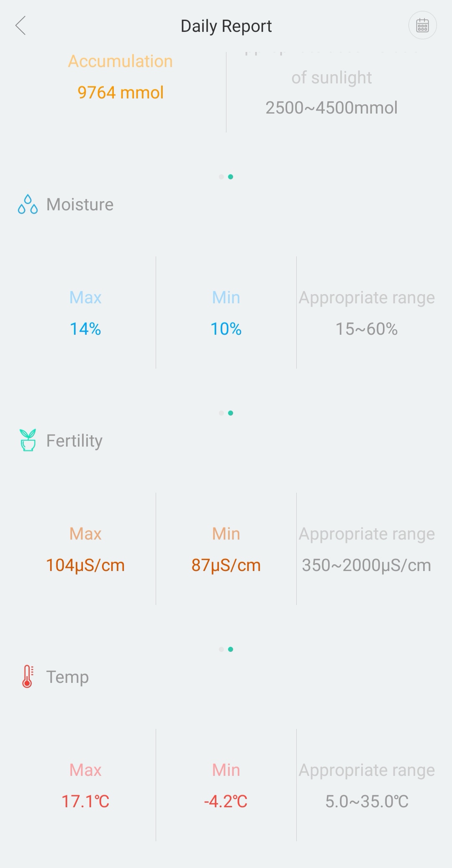Tap the Moisture Max 14% reading

pyautogui.click(x=85, y=329)
